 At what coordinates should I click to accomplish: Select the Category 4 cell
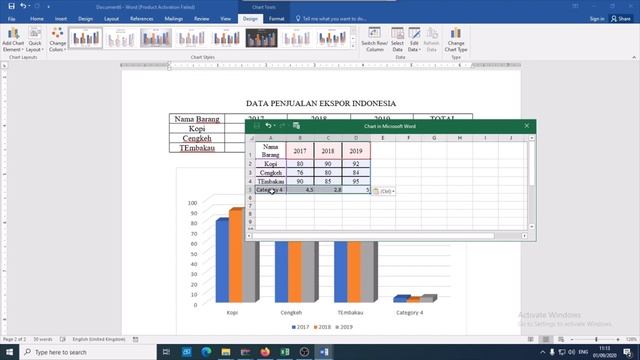point(271,190)
